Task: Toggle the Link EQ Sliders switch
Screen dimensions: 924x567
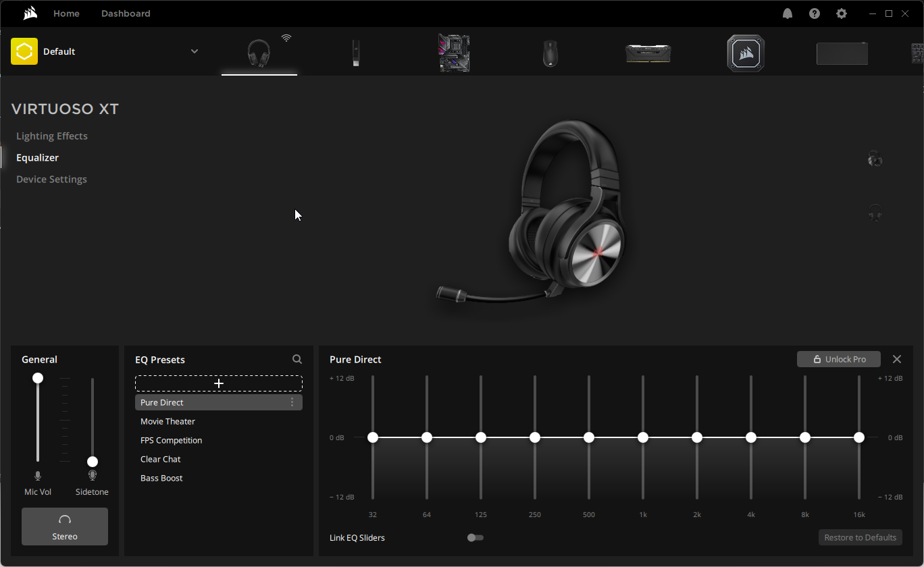Action: coord(476,538)
